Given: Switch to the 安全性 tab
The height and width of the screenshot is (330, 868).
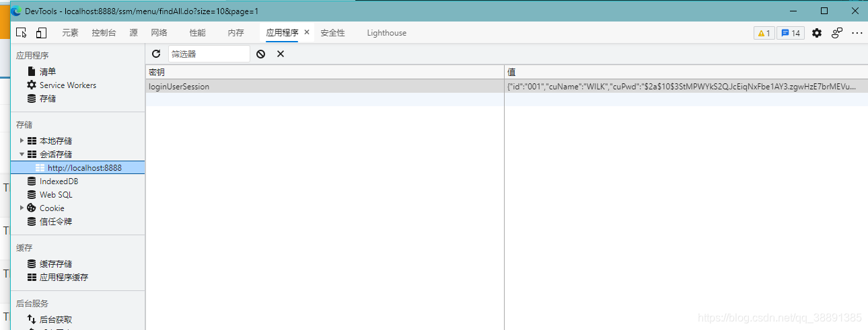Looking at the screenshot, I should click(x=332, y=33).
